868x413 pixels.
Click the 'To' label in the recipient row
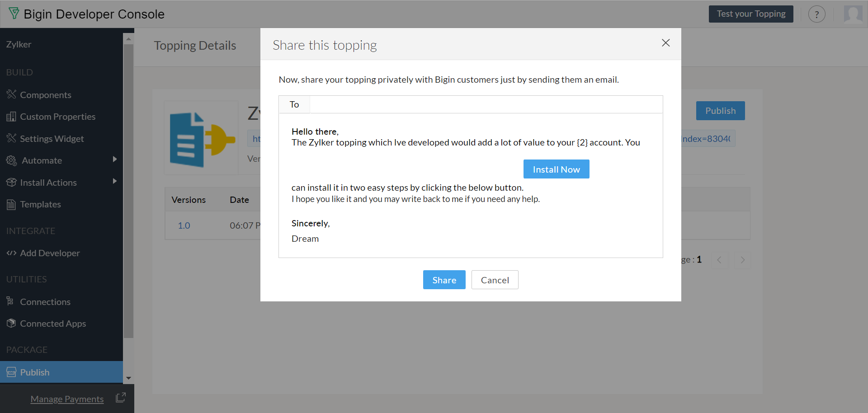(294, 104)
